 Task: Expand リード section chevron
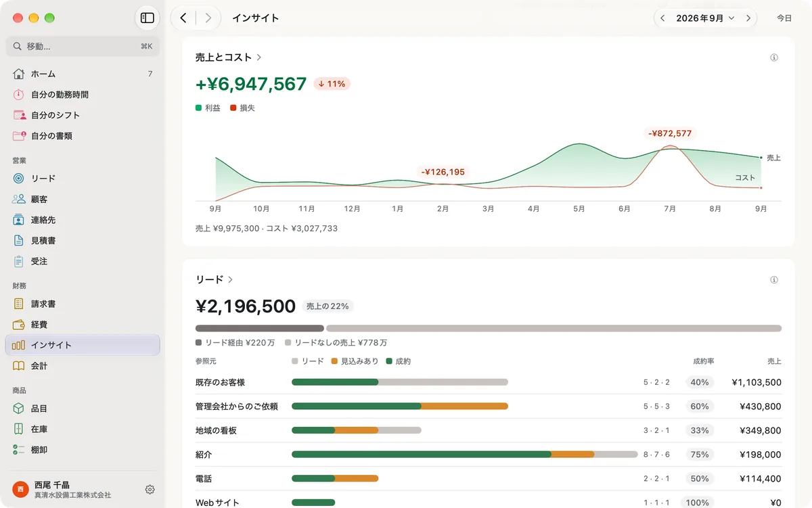pos(231,280)
